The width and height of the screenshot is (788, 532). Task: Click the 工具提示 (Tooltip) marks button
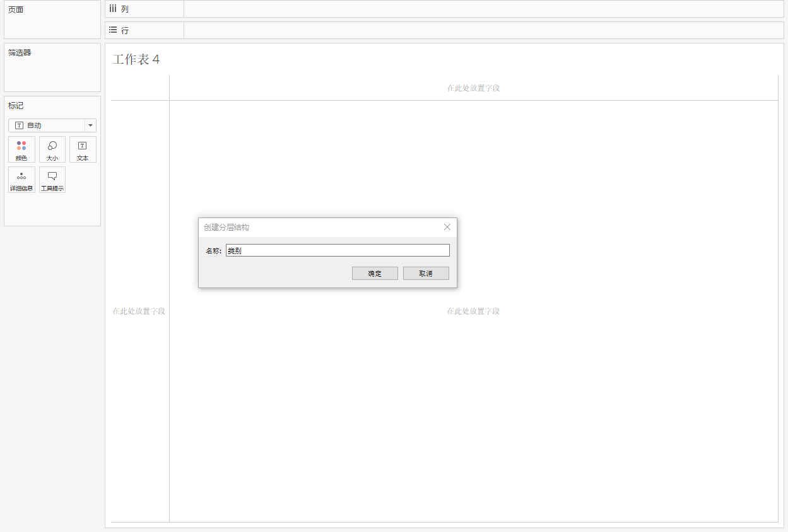click(52, 180)
